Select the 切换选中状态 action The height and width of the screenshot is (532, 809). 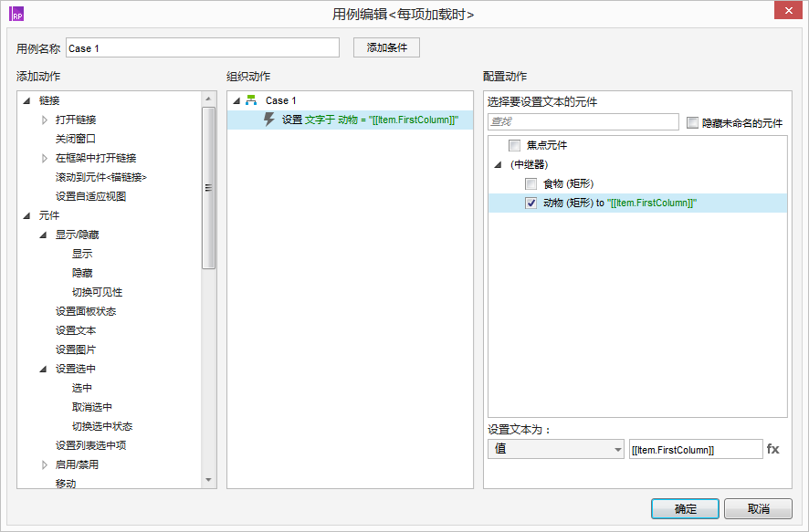[102, 426]
